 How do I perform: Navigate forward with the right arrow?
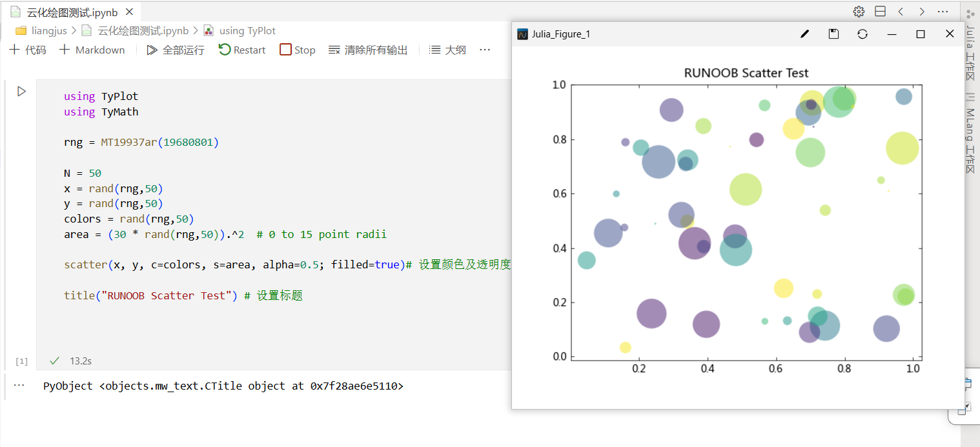pos(922,12)
